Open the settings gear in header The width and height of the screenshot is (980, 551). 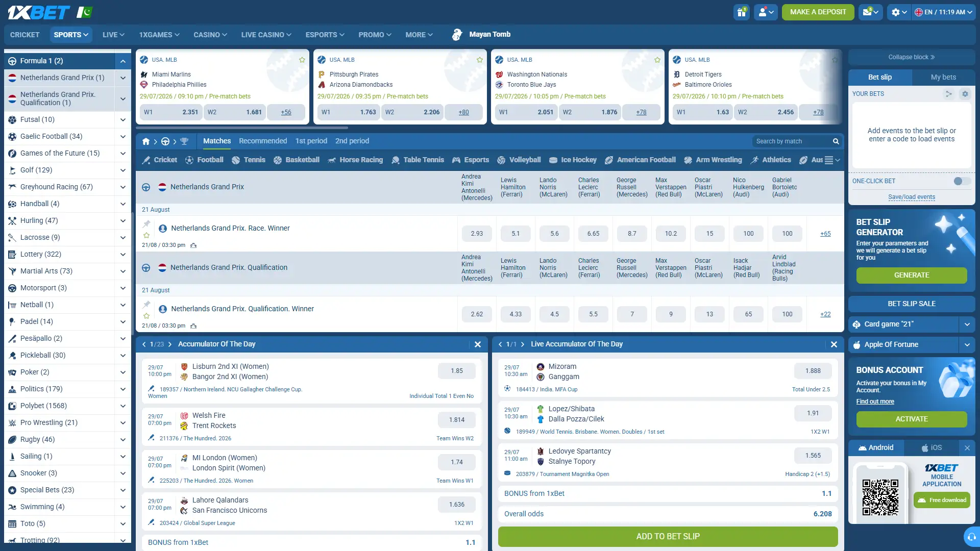point(899,12)
